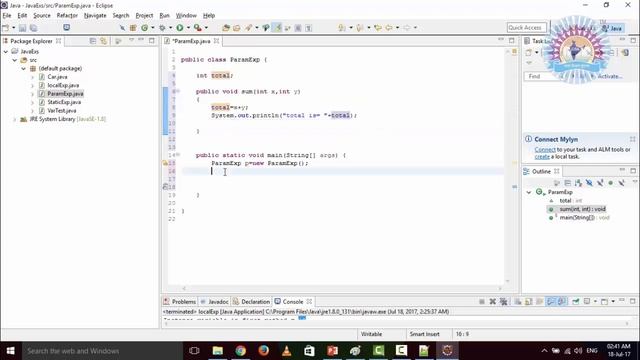This screenshot has width=640, height=360.
Task: Click the Last Edit Location icon
Action: click(378, 28)
